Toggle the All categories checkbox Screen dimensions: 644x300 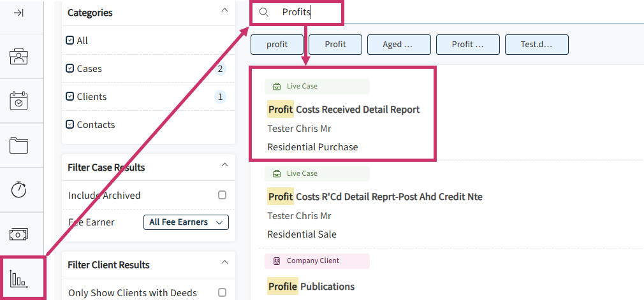(x=70, y=40)
